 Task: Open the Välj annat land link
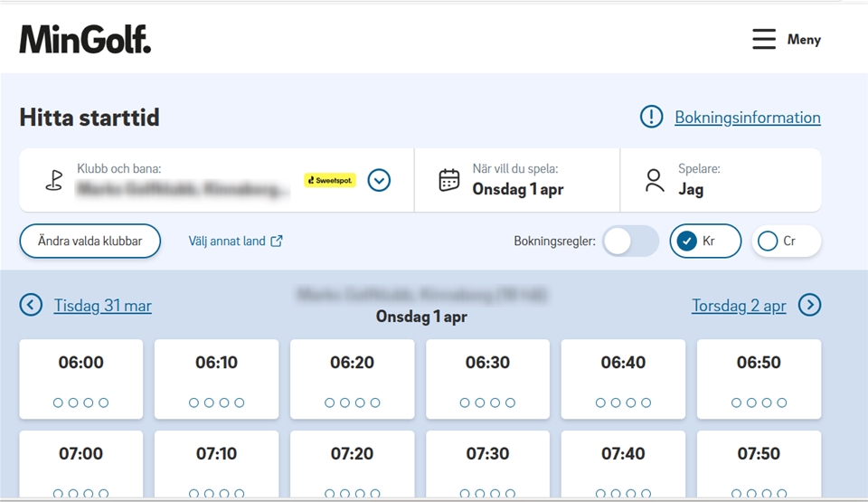[x=235, y=242]
